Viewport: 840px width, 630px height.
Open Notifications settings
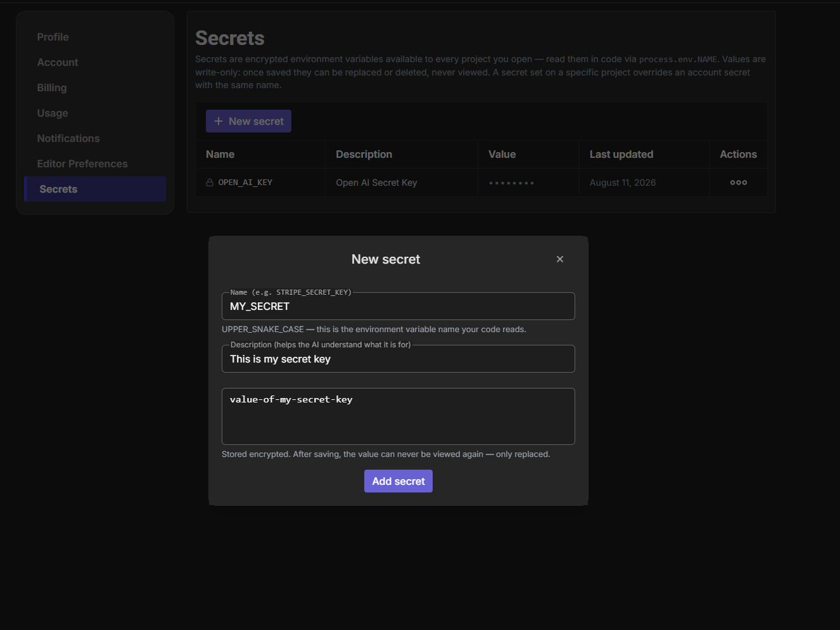(x=68, y=138)
